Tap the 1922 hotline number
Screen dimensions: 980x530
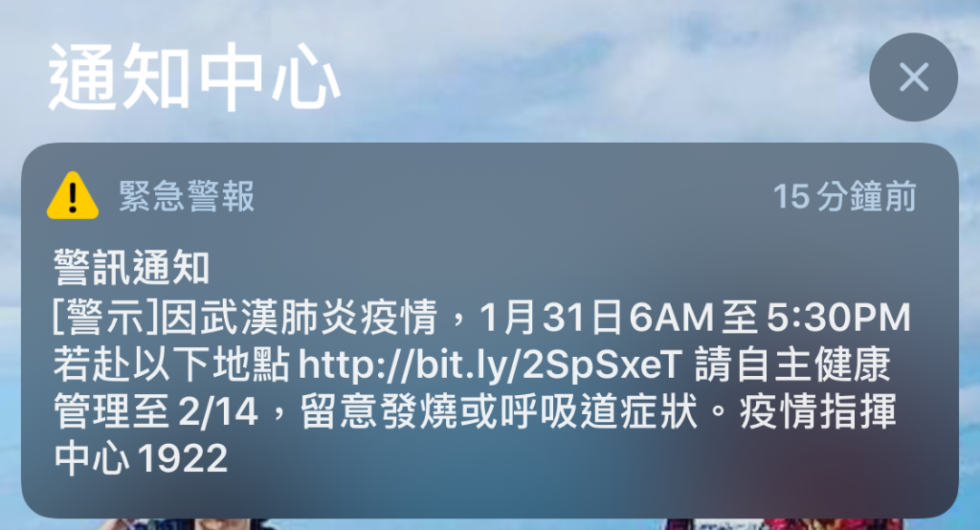pyautogui.click(x=183, y=459)
